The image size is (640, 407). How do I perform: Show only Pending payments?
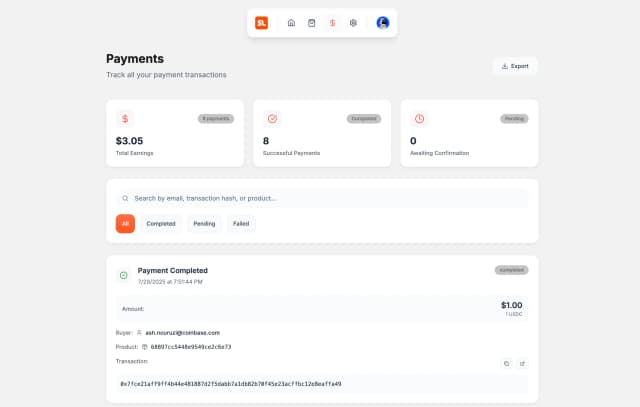click(204, 224)
